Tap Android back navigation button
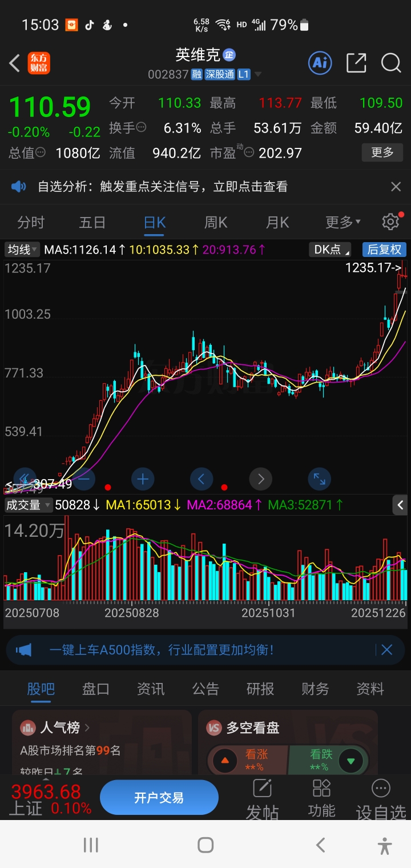Viewport: 411px width, 868px height. click(321, 845)
